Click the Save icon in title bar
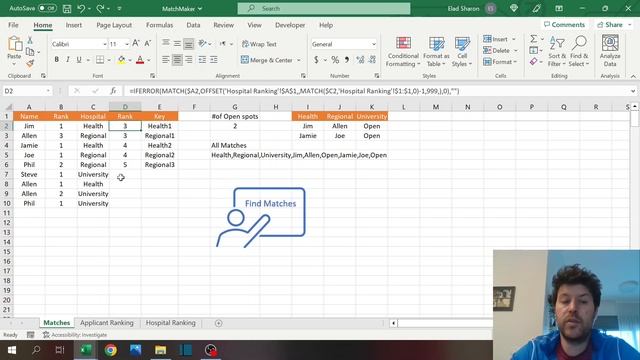640x360 pixels. point(67,8)
